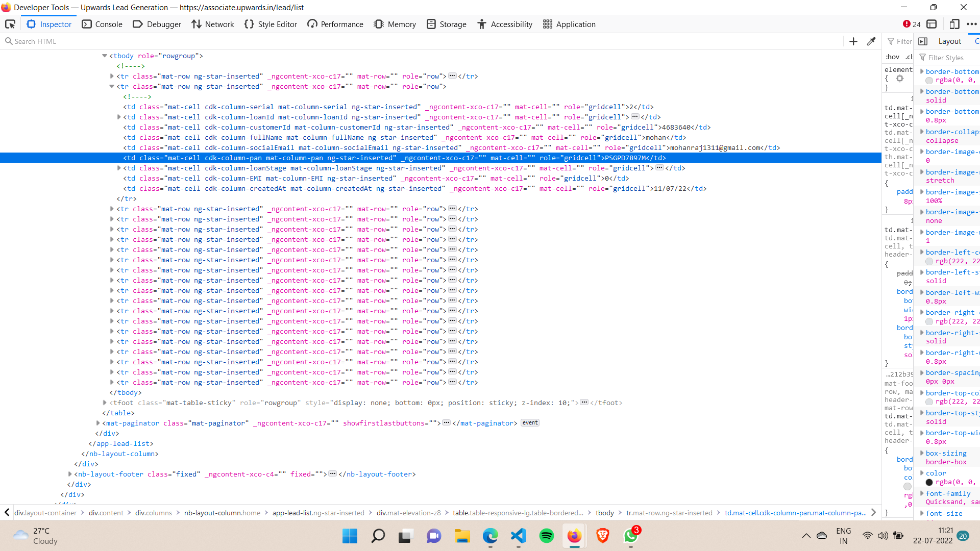Open Task View from the taskbar

click(x=405, y=536)
